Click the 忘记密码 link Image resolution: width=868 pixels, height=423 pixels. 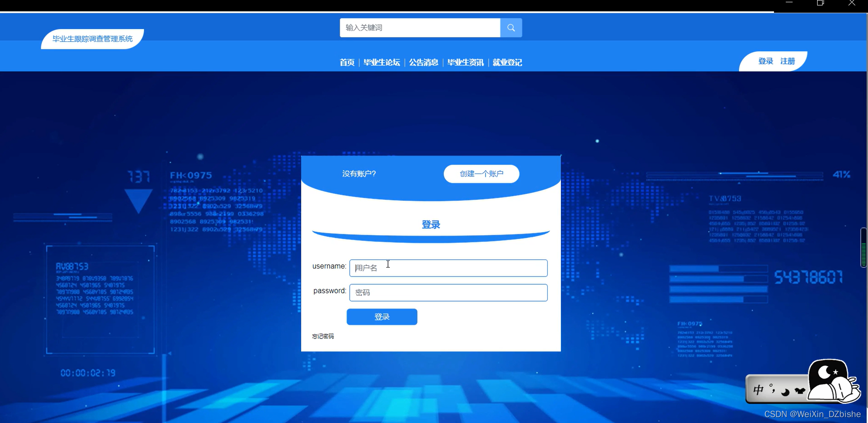323,336
